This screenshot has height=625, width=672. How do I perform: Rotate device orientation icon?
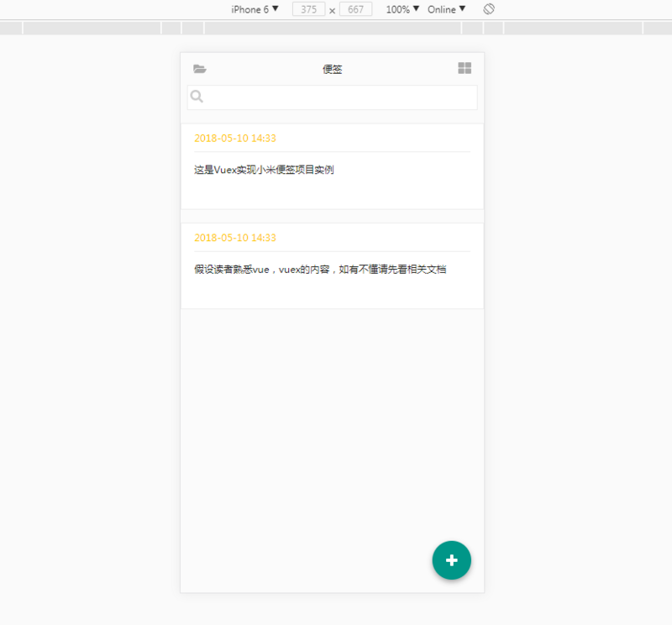tap(489, 9)
